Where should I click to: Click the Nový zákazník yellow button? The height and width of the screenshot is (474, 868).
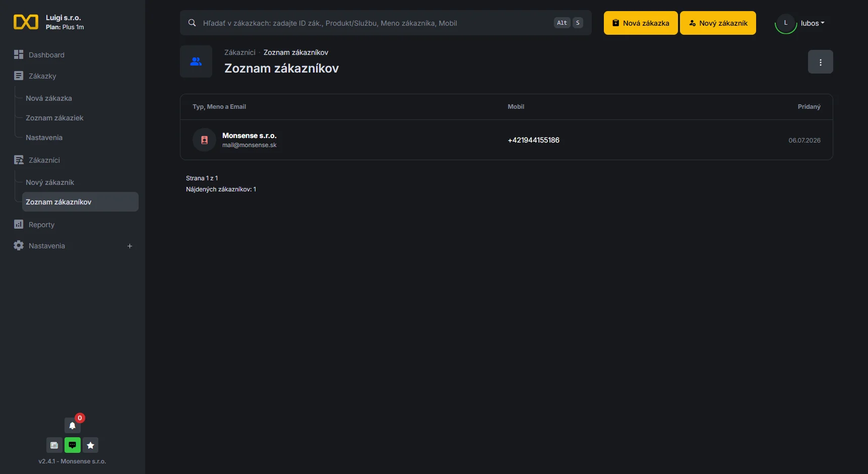pos(718,23)
